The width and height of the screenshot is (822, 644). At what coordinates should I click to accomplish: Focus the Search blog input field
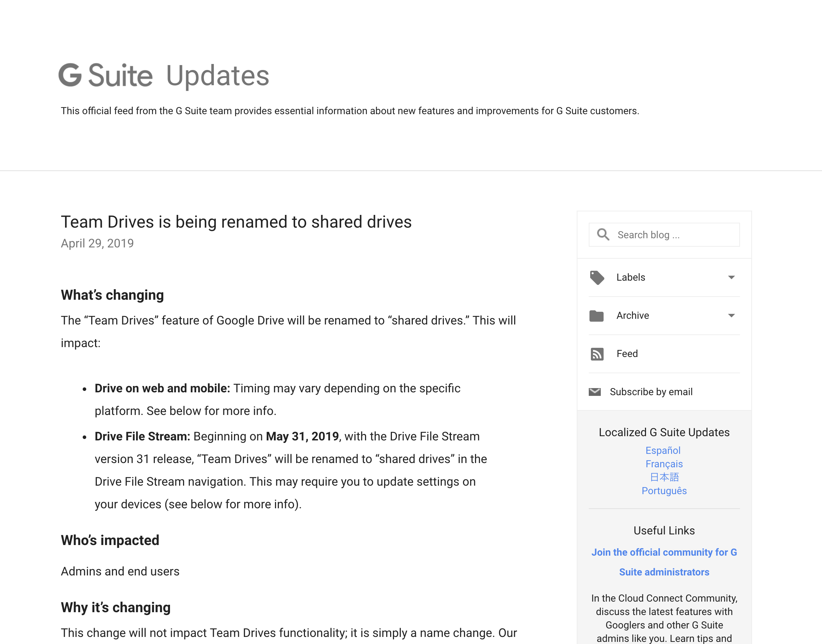coord(664,235)
